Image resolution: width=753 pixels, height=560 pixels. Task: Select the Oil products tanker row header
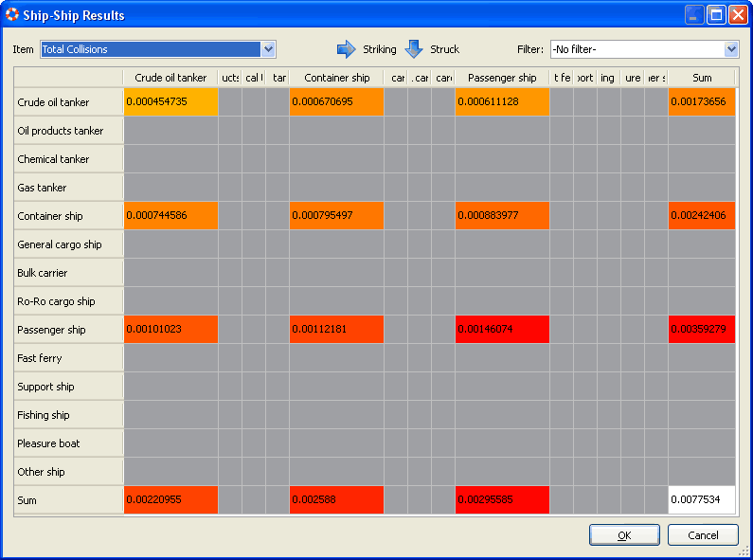(69, 131)
